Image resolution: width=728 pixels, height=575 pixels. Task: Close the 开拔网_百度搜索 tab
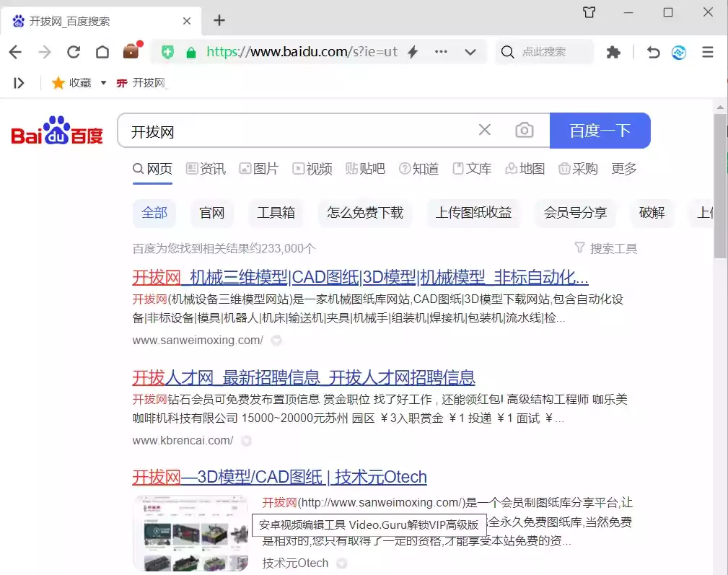[x=187, y=21]
